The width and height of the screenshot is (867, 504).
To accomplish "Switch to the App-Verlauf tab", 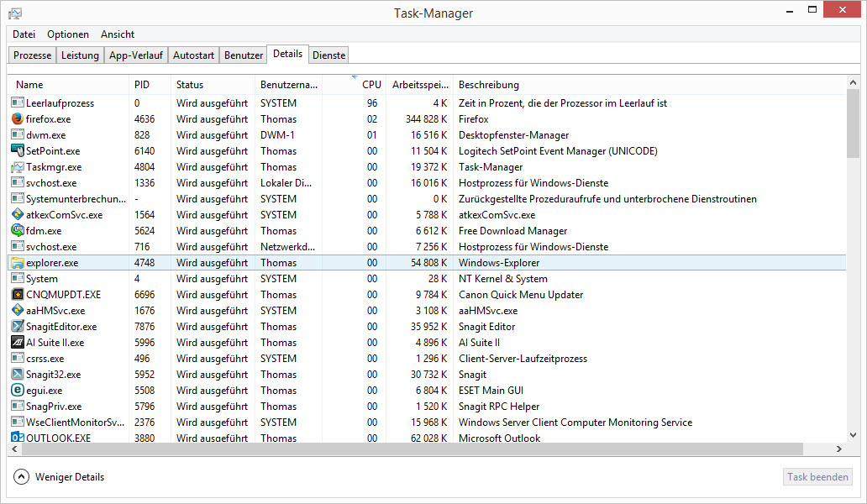I will 136,55.
